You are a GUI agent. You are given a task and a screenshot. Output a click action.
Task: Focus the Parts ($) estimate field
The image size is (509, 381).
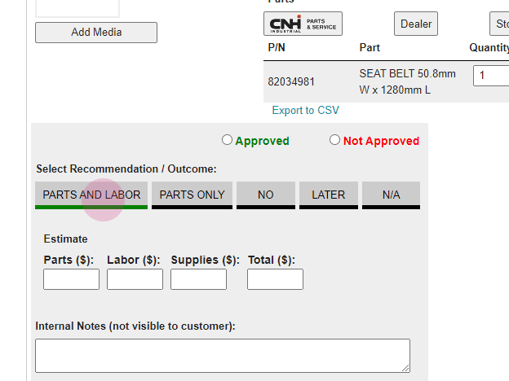point(71,279)
